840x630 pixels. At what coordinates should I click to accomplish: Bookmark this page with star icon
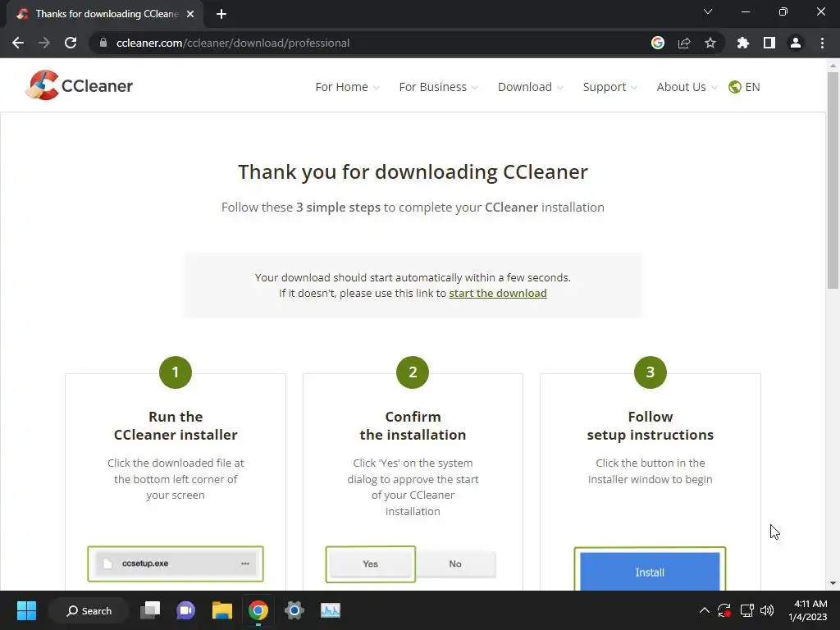(710, 43)
